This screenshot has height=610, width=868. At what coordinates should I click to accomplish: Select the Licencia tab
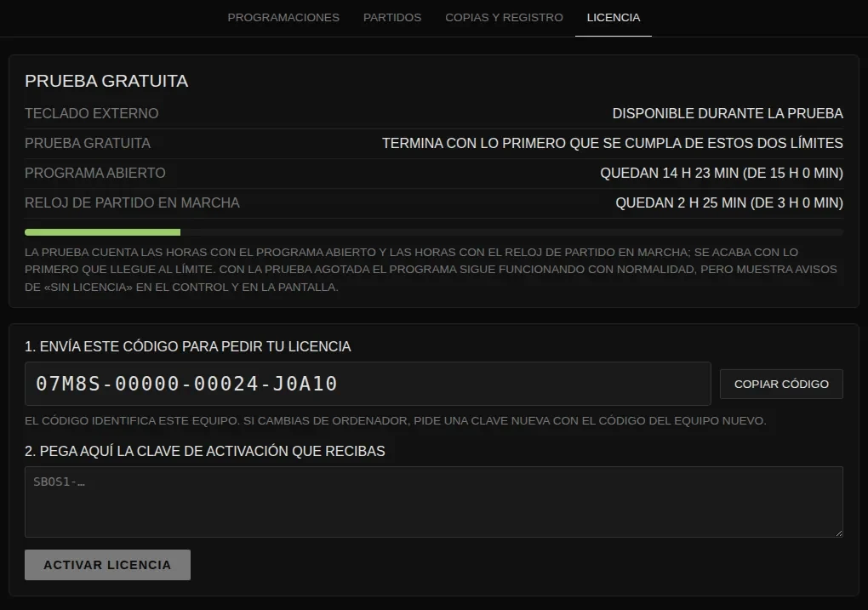click(x=614, y=18)
